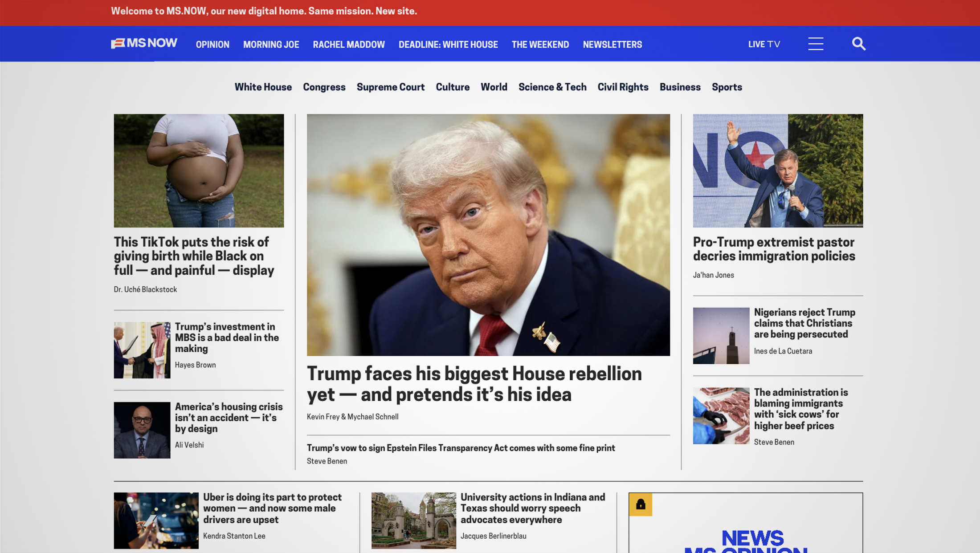The height and width of the screenshot is (553, 980).
Task: Click the yellow lock icon
Action: [x=640, y=504]
